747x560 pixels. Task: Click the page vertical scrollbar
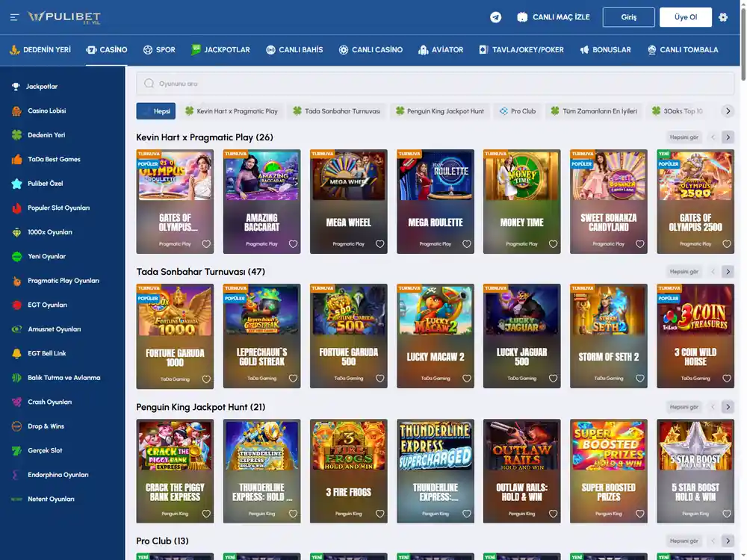(x=743, y=46)
